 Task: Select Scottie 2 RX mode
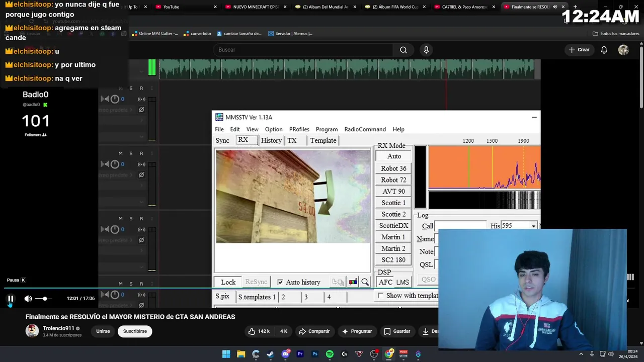(x=393, y=214)
